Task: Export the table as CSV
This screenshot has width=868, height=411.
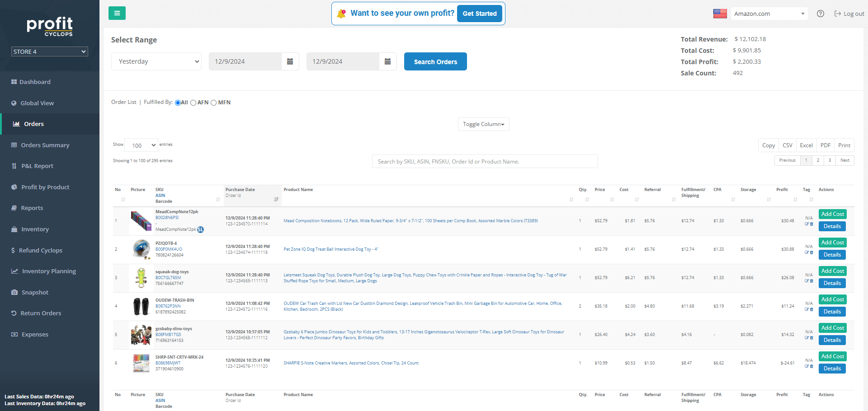Action: pos(788,145)
